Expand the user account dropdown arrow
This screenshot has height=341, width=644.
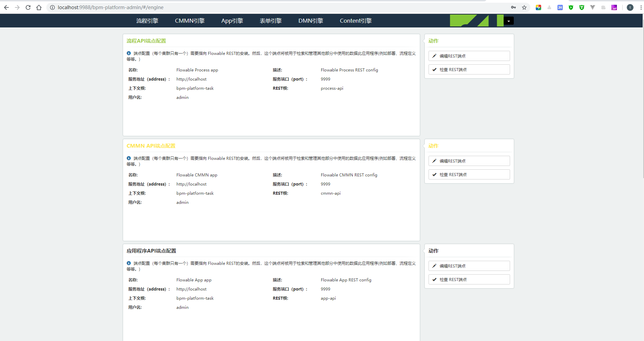point(508,21)
